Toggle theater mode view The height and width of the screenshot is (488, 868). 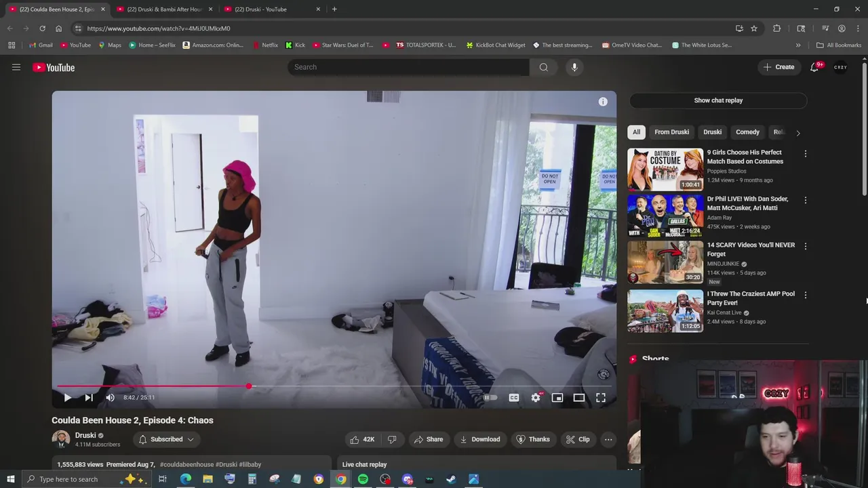579,398
